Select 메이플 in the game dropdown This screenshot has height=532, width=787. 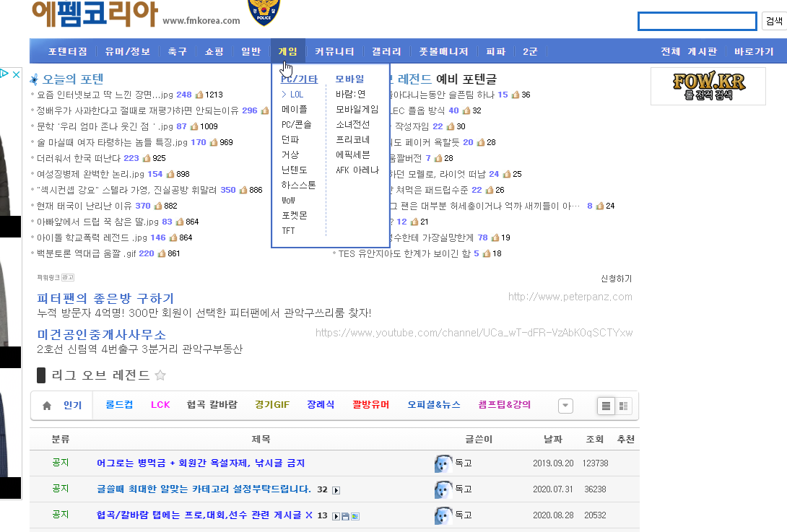pyautogui.click(x=294, y=110)
